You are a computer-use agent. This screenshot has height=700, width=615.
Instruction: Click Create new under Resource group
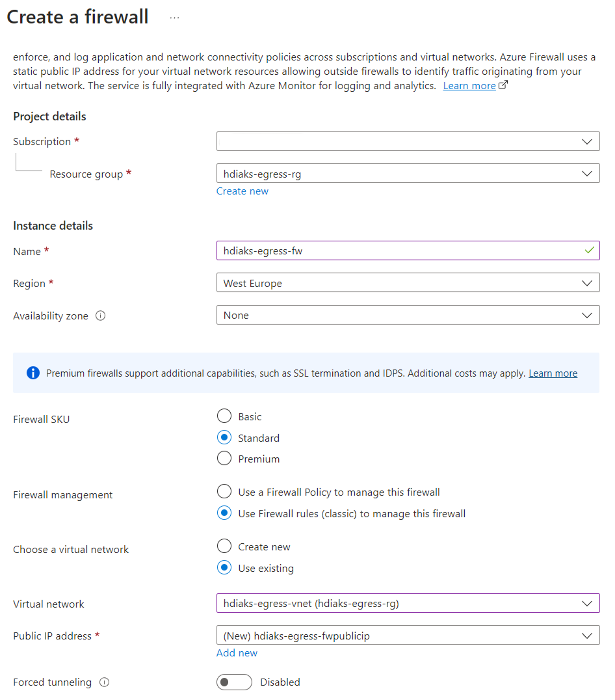[242, 191]
